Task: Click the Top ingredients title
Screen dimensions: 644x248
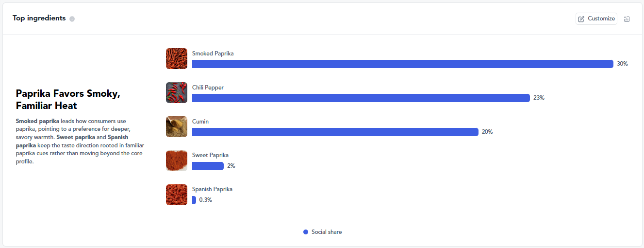Action: (39, 18)
